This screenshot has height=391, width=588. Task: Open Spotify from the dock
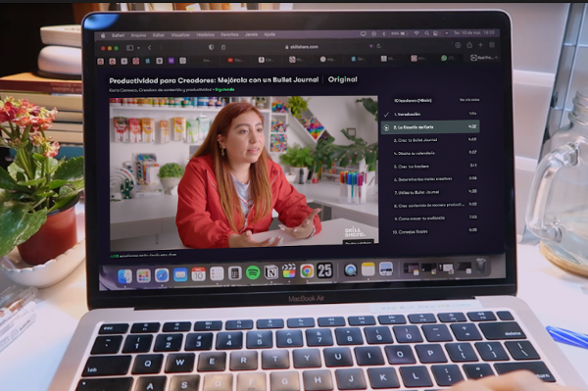253,272
